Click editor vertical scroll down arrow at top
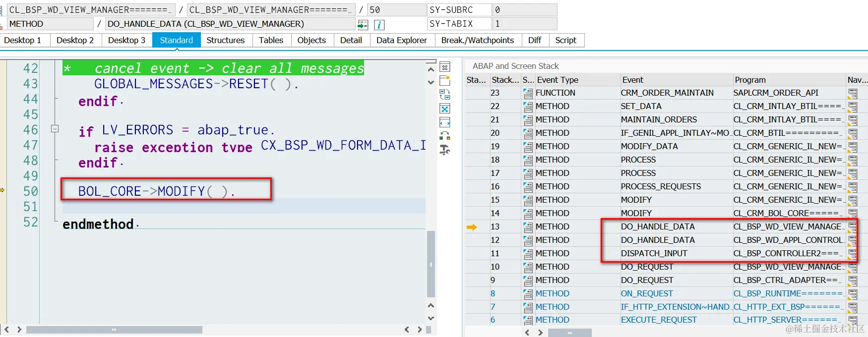 click(x=431, y=82)
